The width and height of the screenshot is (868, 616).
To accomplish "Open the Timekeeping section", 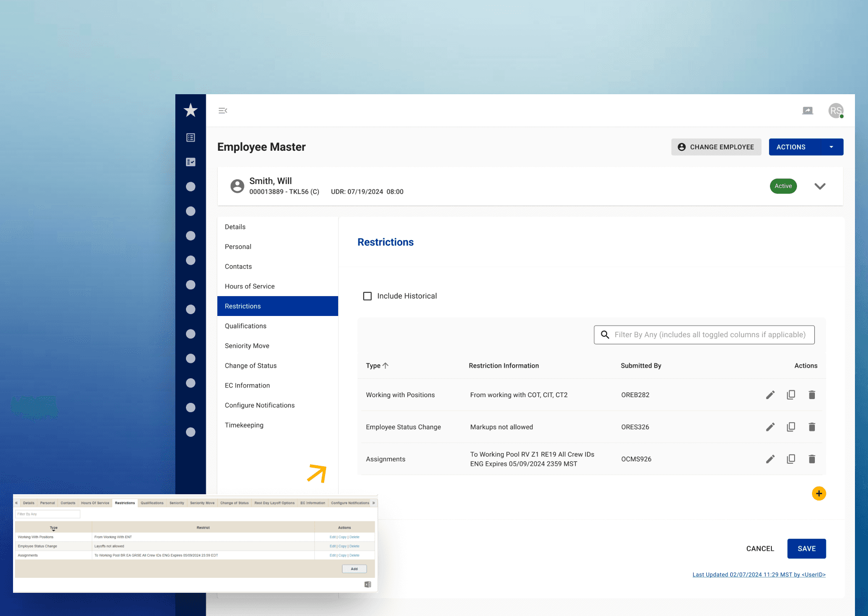I will (278, 425).
